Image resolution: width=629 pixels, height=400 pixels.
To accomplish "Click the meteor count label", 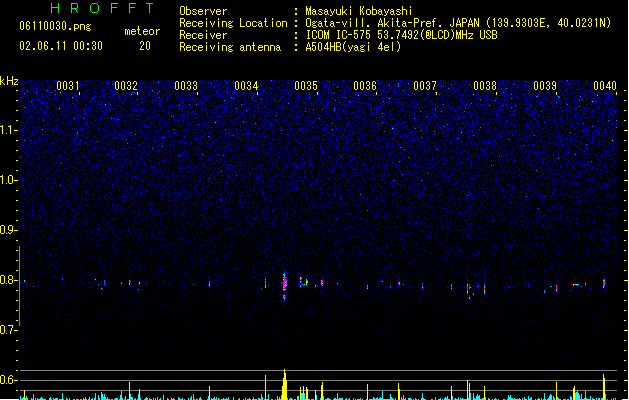I will pos(142,31).
